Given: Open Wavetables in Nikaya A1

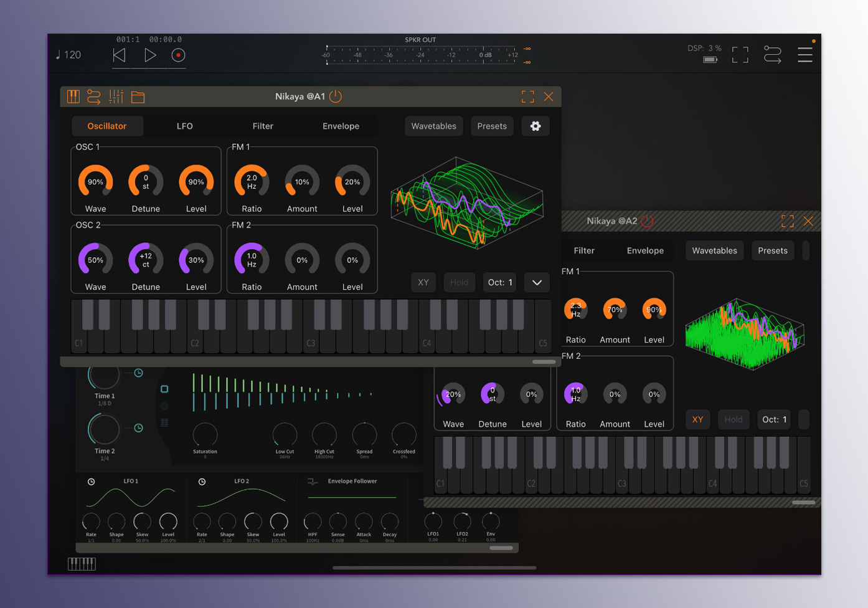Looking at the screenshot, I should tap(434, 126).
